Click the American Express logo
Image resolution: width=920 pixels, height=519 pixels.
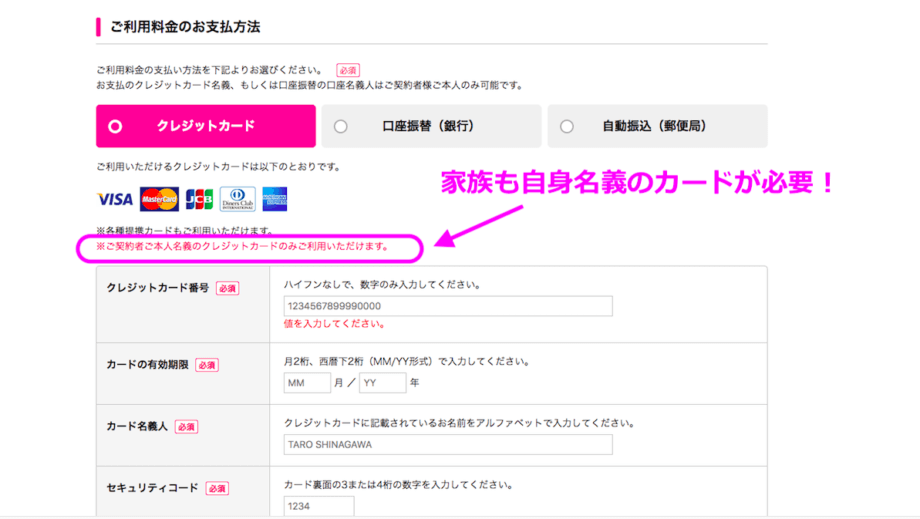coord(275,199)
